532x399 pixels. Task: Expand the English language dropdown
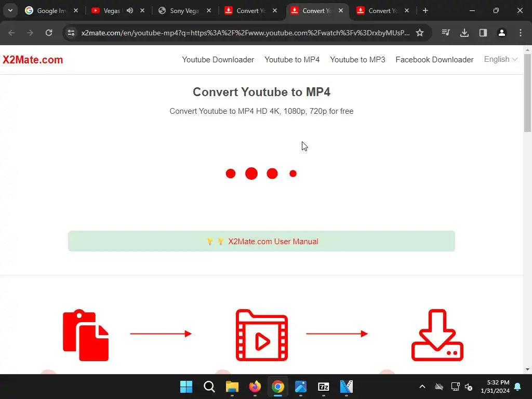pos(500,59)
